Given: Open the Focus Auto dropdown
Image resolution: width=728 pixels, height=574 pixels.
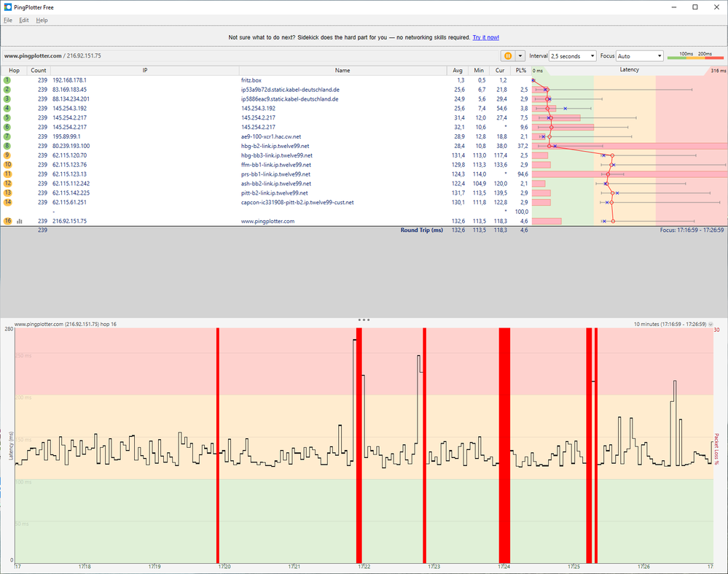Looking at the screenshot, I should (639, 55).
